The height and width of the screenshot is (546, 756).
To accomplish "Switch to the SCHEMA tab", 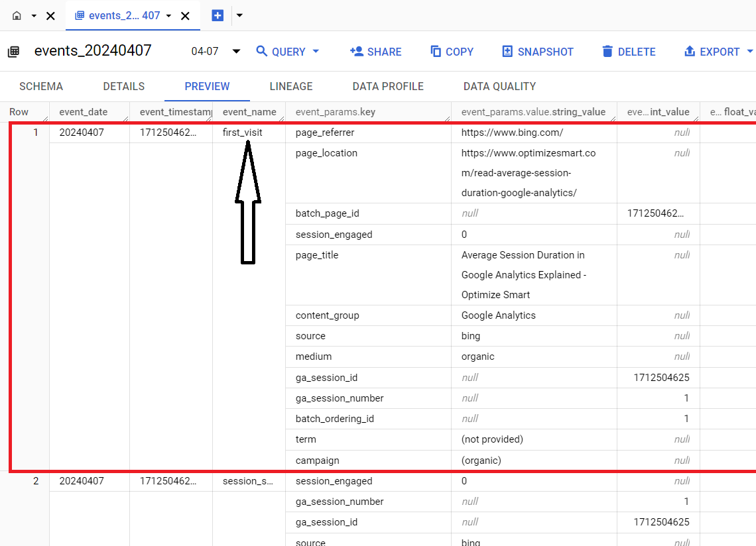I will click(41, 86).
